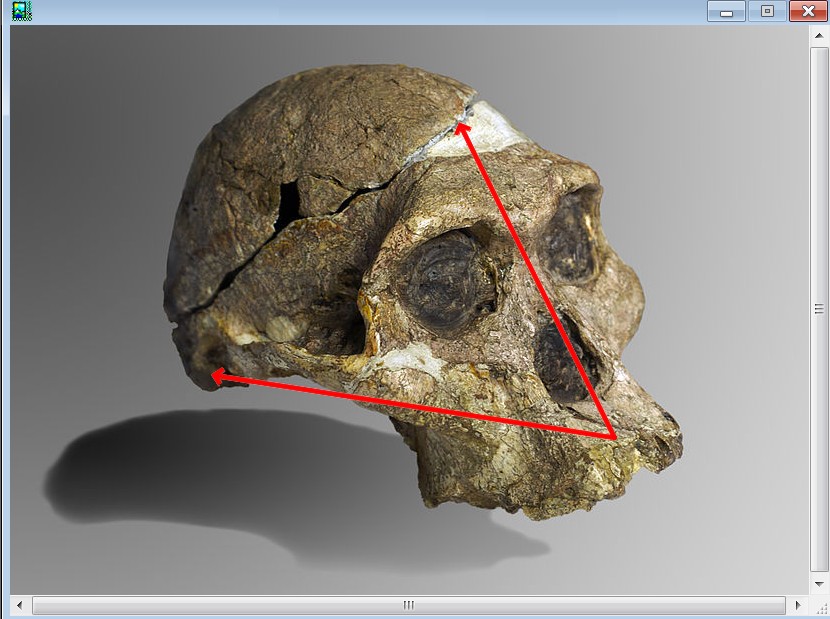Viewport: 830px width, 619px height.
Task: Click the vertical scrollbar's down arrow
Action: click(819, 583)
